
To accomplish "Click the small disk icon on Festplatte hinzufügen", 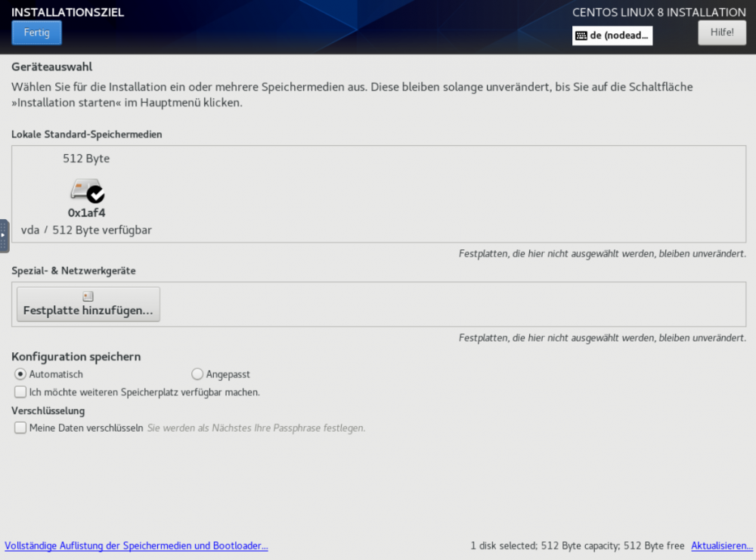I will (x=88, y=296).
